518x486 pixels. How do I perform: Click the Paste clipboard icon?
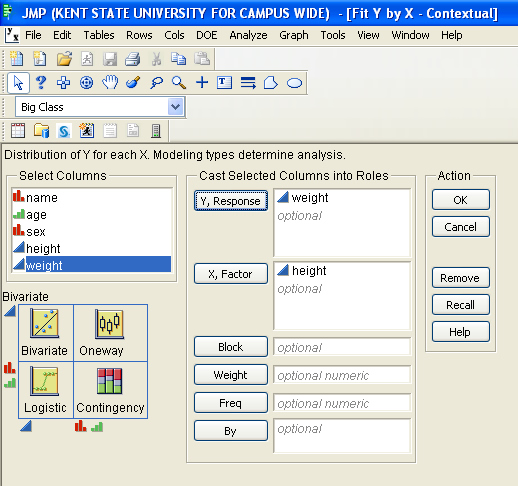click(202, 59)
